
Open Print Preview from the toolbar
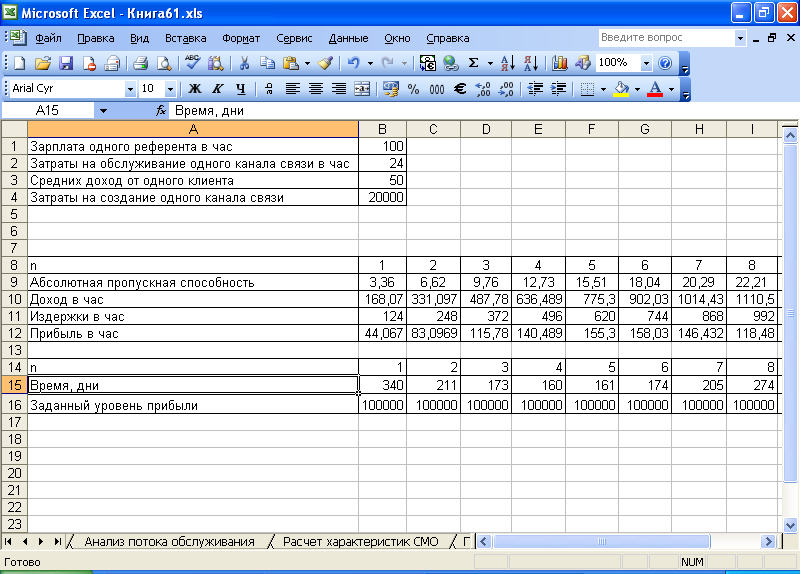[x=163, y=63]
